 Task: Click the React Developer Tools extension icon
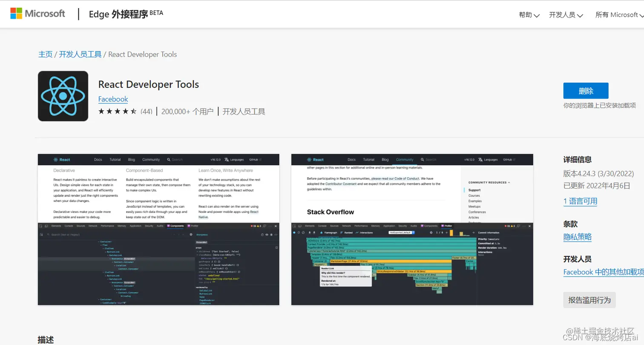coord(63,96)
